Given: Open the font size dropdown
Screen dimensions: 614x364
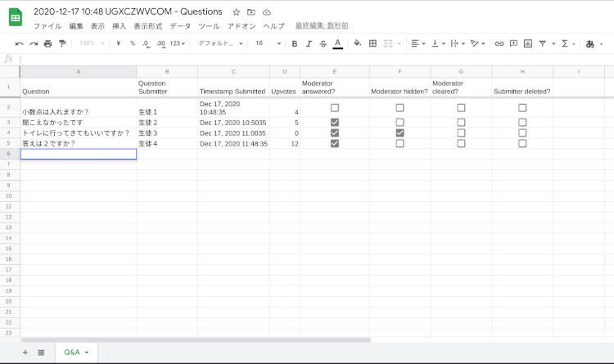Looking at the screenshot, I should 269,43.
